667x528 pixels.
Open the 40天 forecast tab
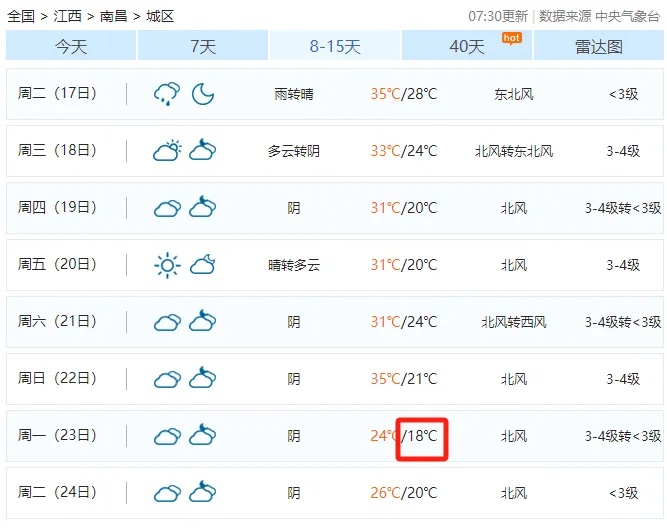(467, 46)
